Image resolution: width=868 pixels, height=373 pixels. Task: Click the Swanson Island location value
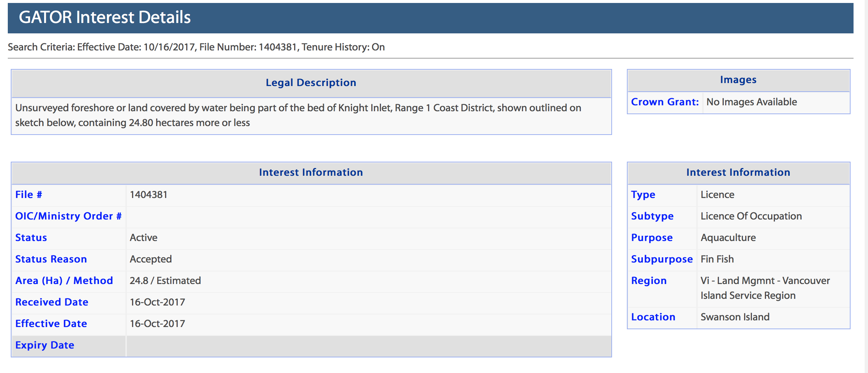tap(735, 317)
